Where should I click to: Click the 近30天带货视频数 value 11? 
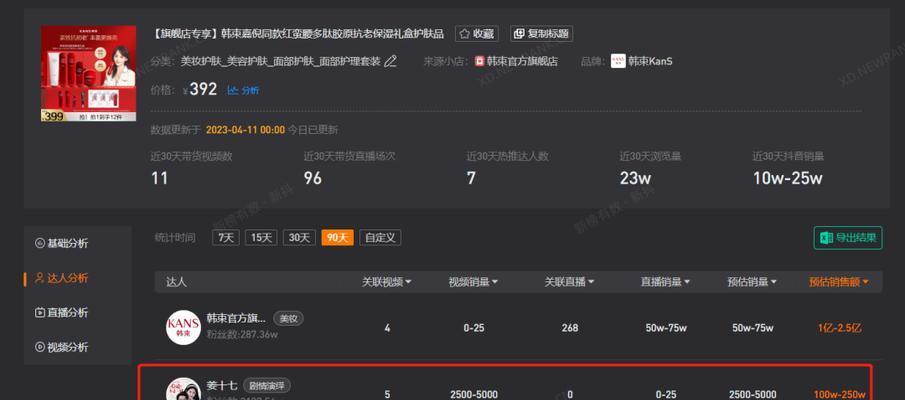pyautogui.click(x=159, y=178)
